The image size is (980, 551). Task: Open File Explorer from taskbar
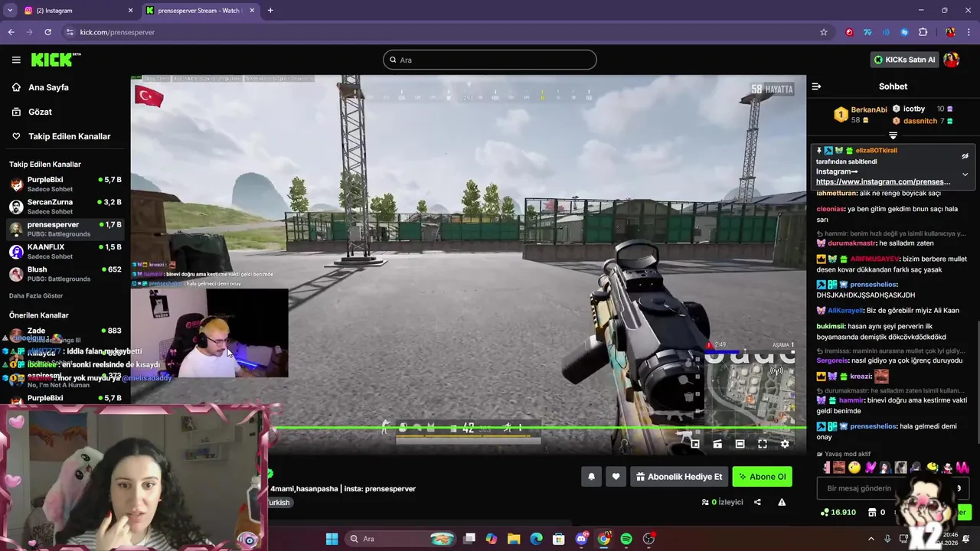tap(514, 539)
